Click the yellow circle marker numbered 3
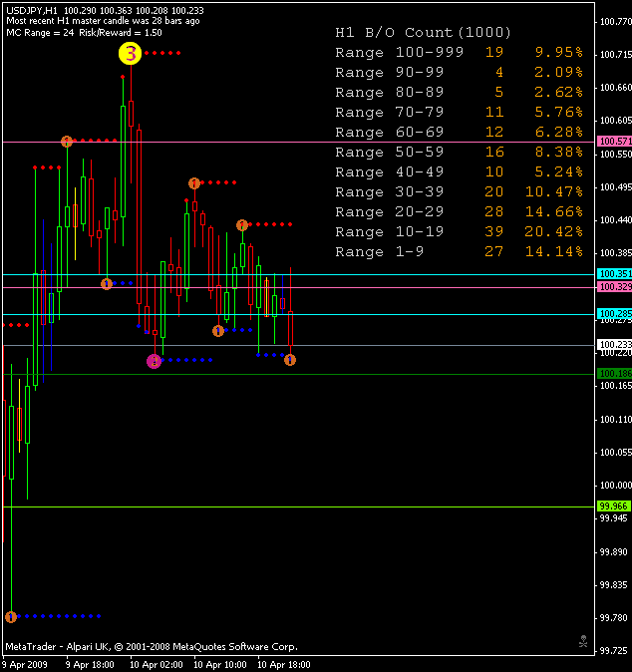632x672 pixels. [131, 55]
